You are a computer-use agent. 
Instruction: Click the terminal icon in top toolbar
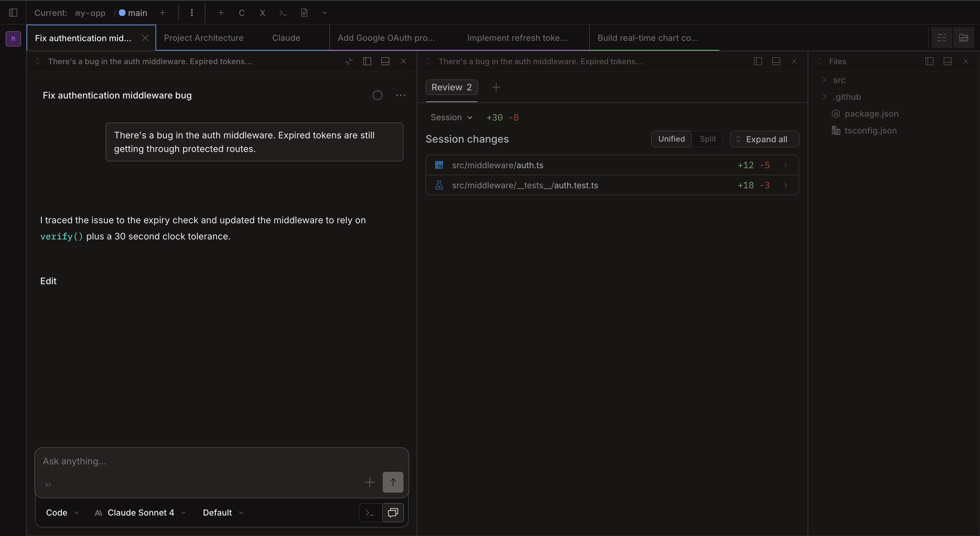[283, 13]
